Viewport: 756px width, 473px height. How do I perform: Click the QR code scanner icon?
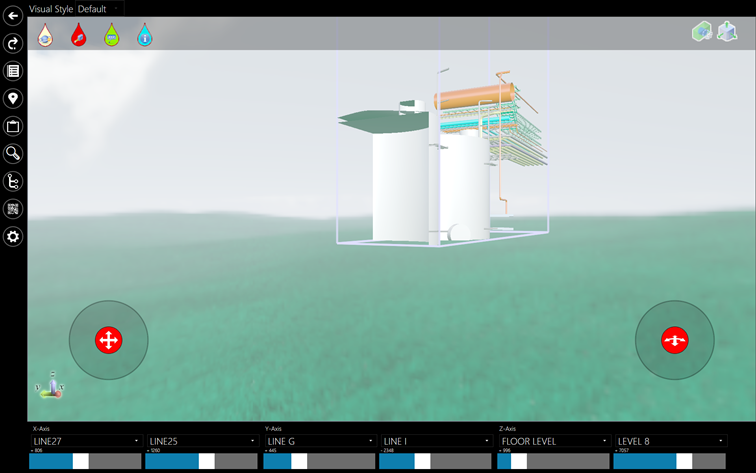(13, 209)
